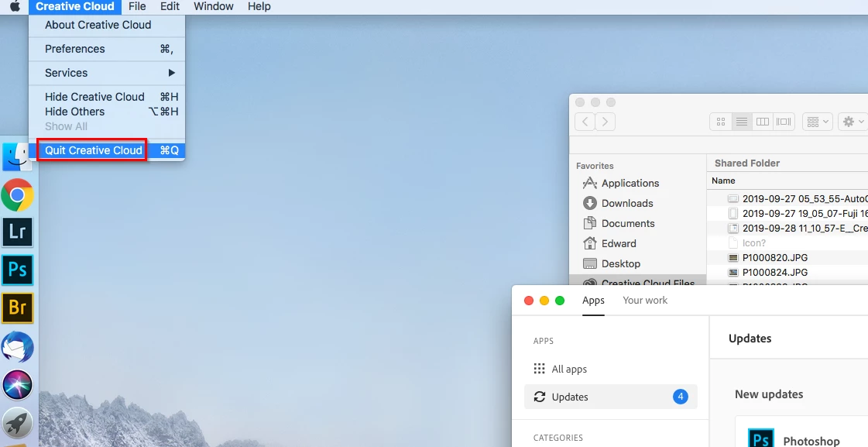Expand the Services submenu
This screenshot has width=868, height=447.
point(107,73)
